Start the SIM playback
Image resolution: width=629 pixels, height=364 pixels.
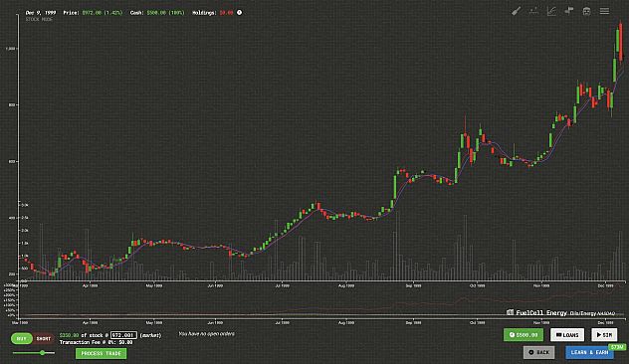tap(604, 335)
